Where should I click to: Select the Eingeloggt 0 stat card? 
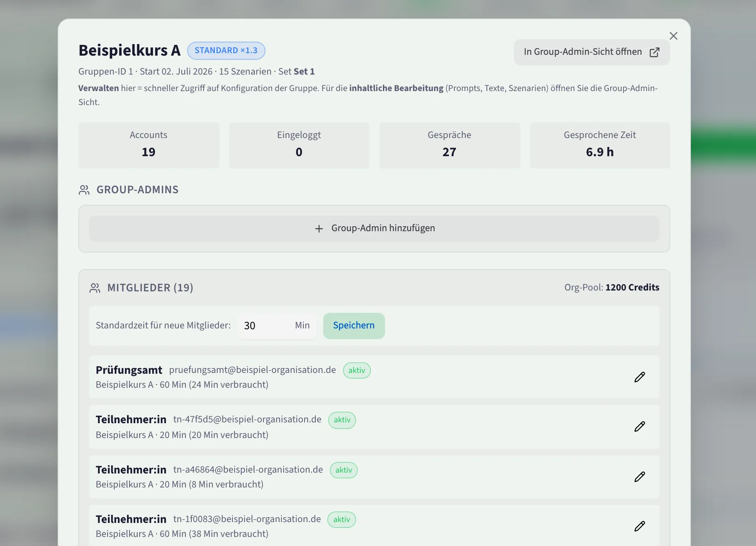click(x=299, y=145)
